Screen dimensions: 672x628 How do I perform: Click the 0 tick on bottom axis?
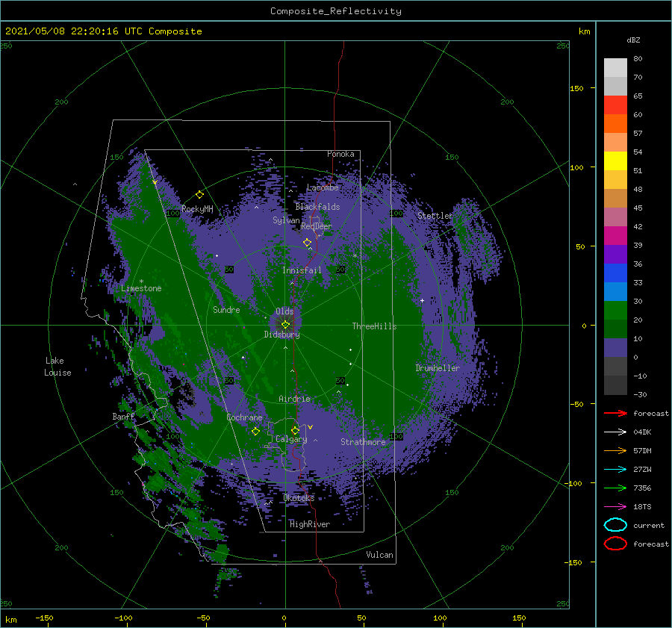coord(284,618)
